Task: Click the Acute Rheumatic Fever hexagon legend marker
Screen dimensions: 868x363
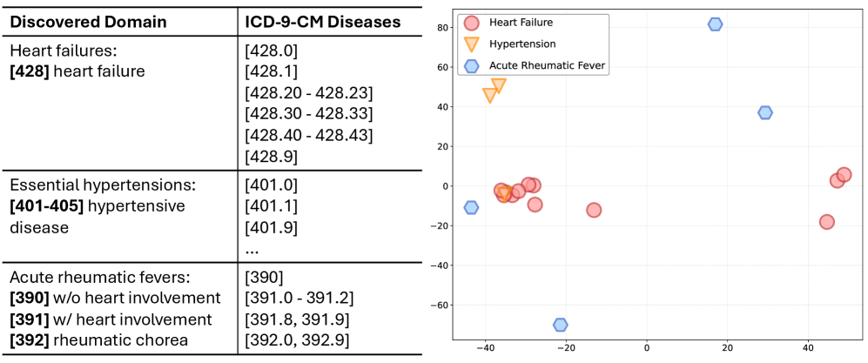Action: 472,64
